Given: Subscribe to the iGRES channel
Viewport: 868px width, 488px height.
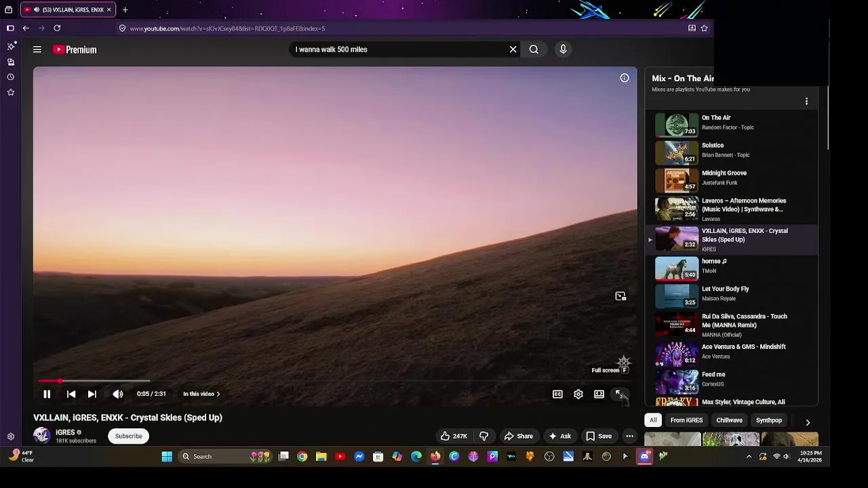Looking at the screenshot, I should click(129, 436).
